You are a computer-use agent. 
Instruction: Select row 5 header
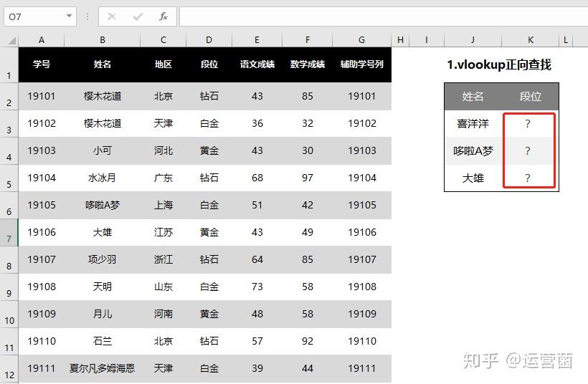point(9,178)
